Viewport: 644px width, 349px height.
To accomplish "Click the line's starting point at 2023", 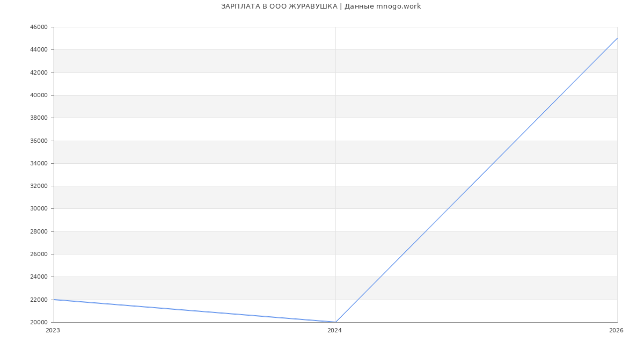I will pos(54,300).
